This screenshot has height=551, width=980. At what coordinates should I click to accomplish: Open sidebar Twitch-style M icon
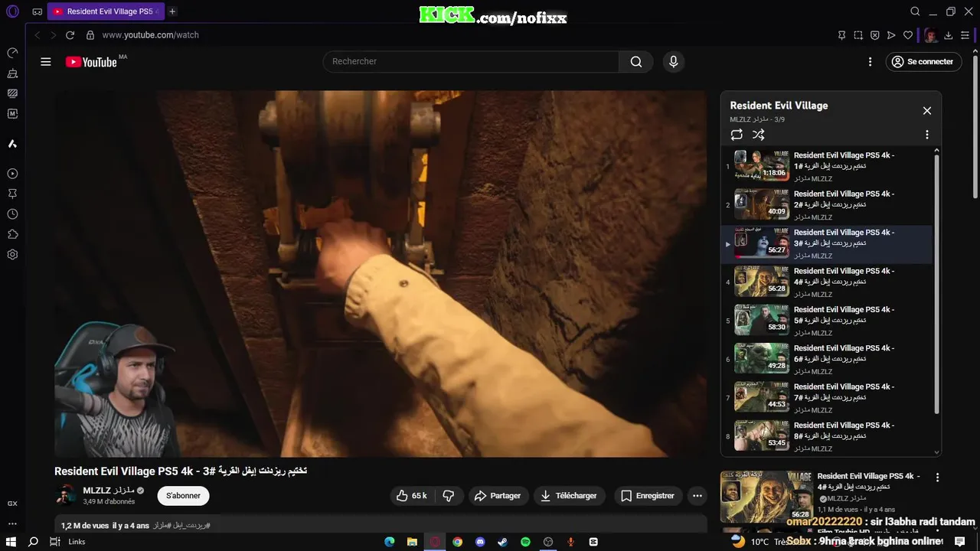pyautogui.click(x=12, y=113)
